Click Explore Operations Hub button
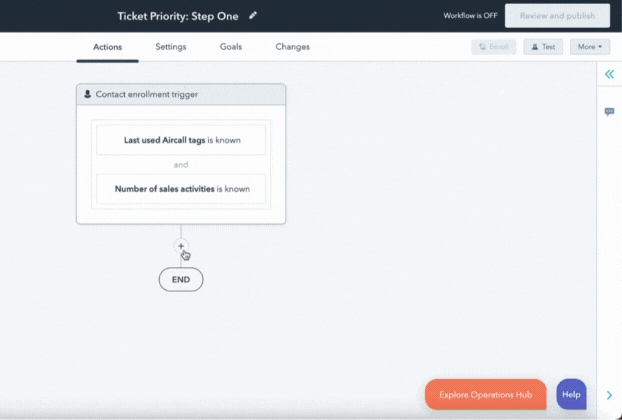The image size is (622, 420). click(485, 394)
